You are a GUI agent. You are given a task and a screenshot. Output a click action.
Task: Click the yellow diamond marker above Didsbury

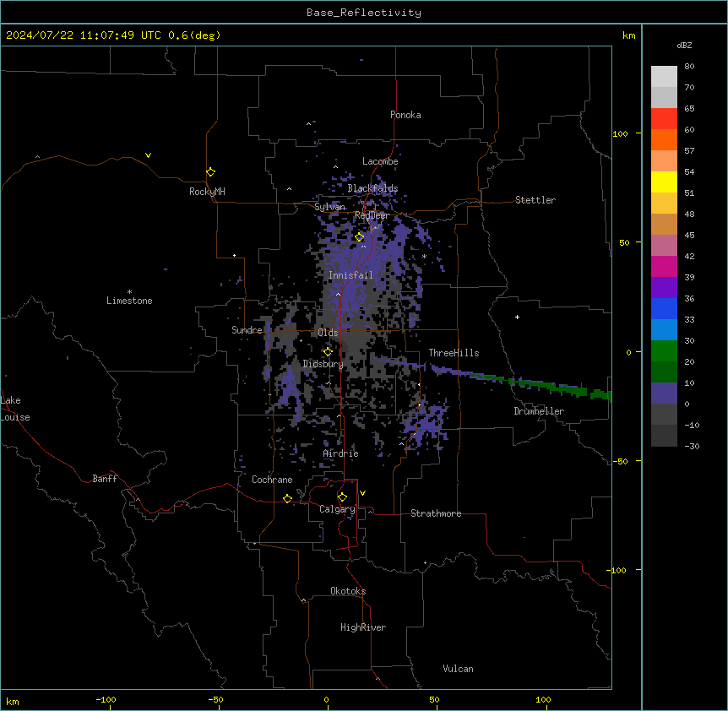pyautogui.click(x=328, y=352)
